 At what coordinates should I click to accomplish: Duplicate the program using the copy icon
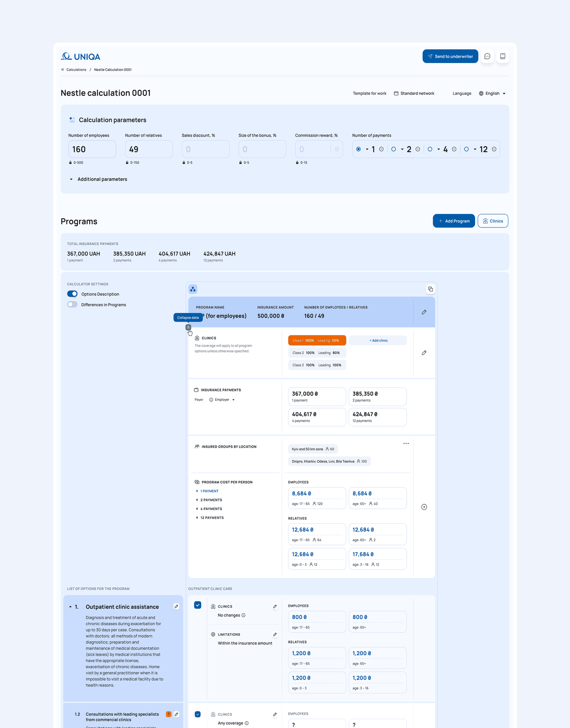point(430,289)
